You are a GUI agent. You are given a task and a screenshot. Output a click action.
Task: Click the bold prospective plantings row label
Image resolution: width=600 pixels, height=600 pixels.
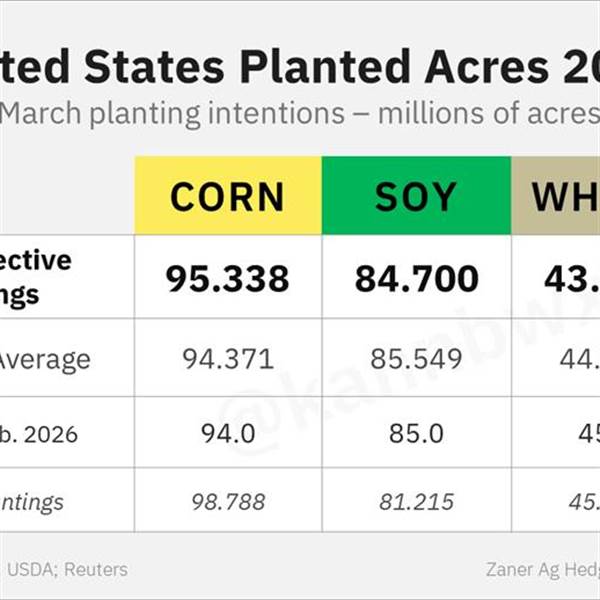(36, 277)
